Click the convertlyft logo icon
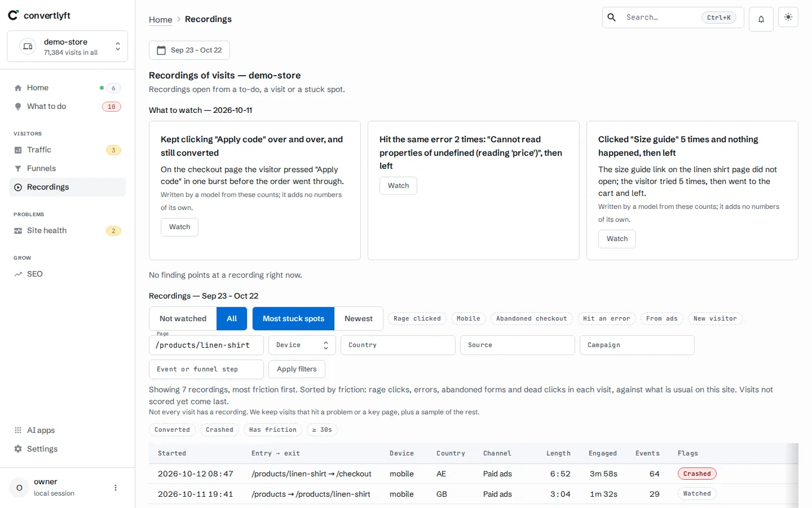 [x=13, y=15]
